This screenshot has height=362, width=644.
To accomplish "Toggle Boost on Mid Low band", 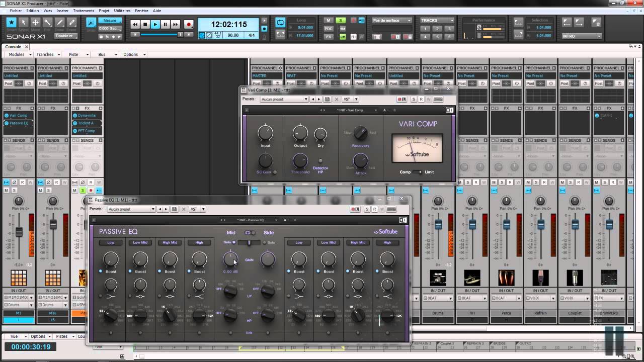I will tap(101, 271).
